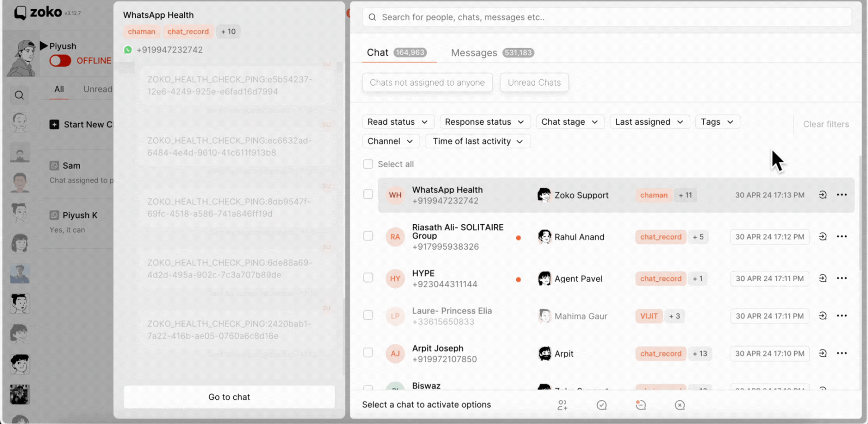Click the 30 APR 24 17:12 PM timestamp
The image size is (868, 424).
tap(770, 237)
